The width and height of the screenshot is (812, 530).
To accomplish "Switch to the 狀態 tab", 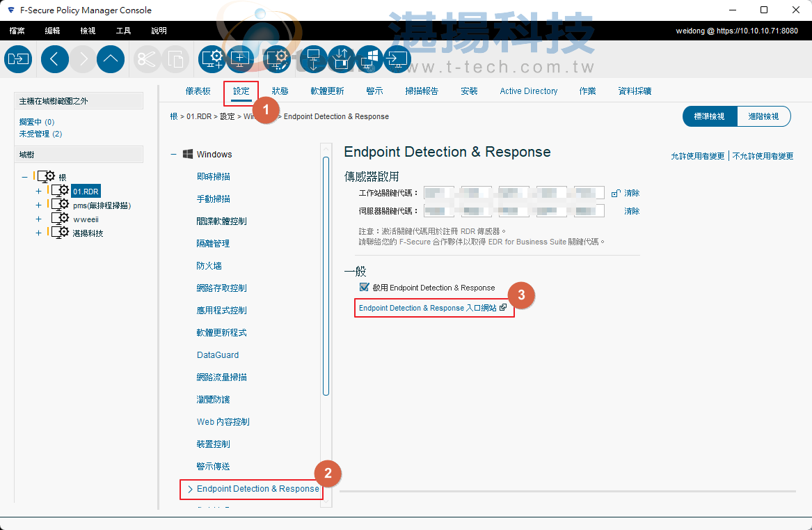I will coord(280,91).
